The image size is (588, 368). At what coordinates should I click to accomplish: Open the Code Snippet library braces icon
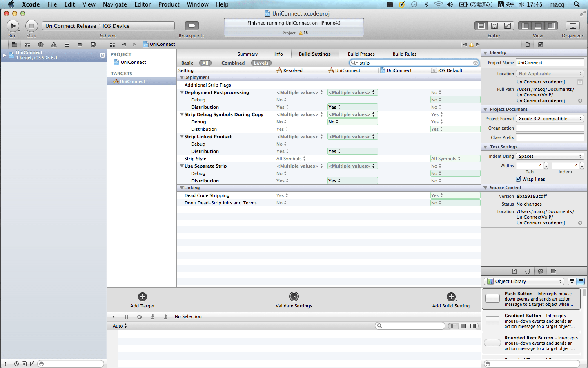tap(528, 271)
